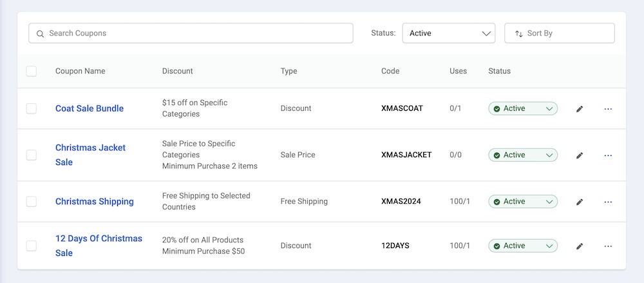Screen dimensions: 644x283
Task: Change Active status for XMASCOAT coupon
Action: tap(522, 109)
